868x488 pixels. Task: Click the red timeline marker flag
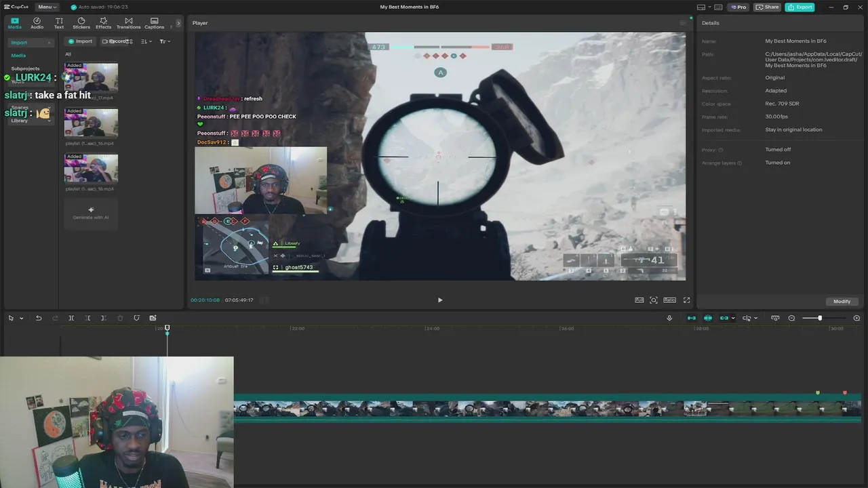[845, 392]
